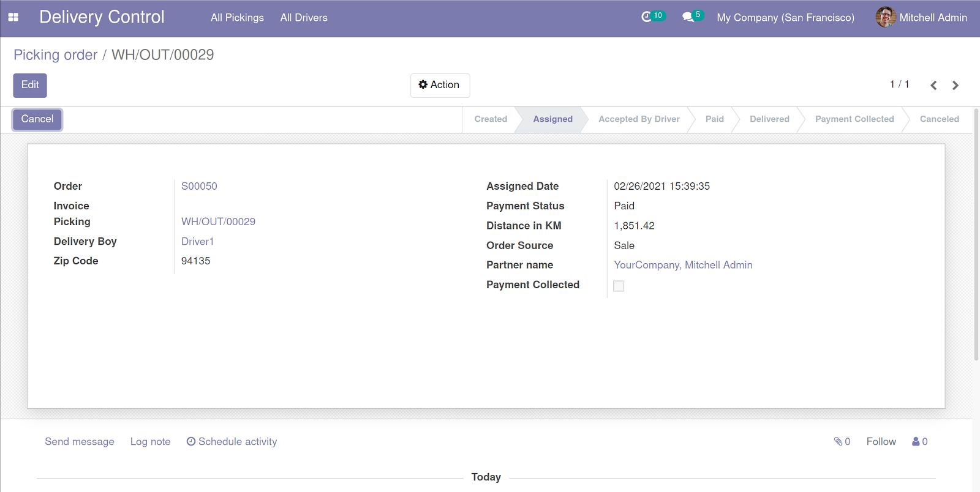Select the Assigned status stage
This screenshot has height=492, width=980.
[552, 119]
